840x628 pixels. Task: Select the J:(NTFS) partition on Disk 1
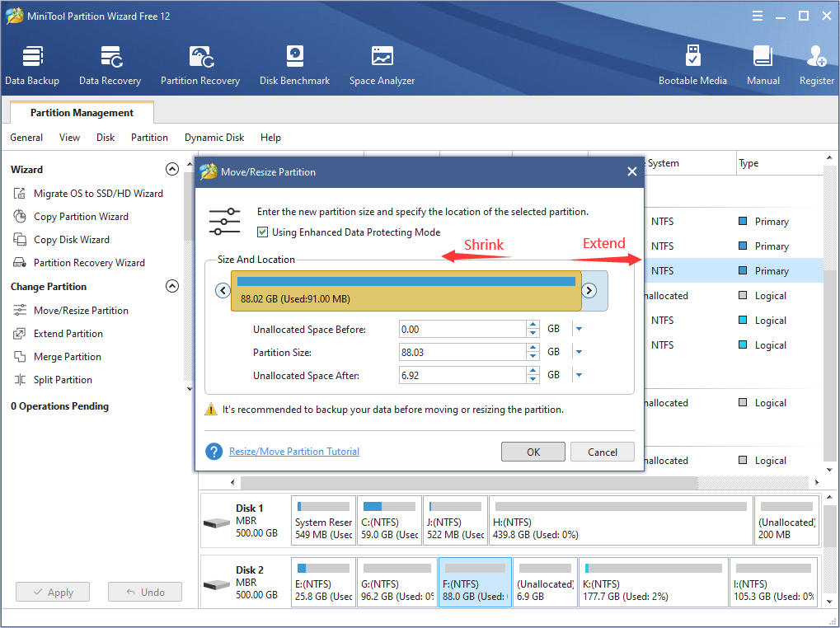click(x=455, y=520)
